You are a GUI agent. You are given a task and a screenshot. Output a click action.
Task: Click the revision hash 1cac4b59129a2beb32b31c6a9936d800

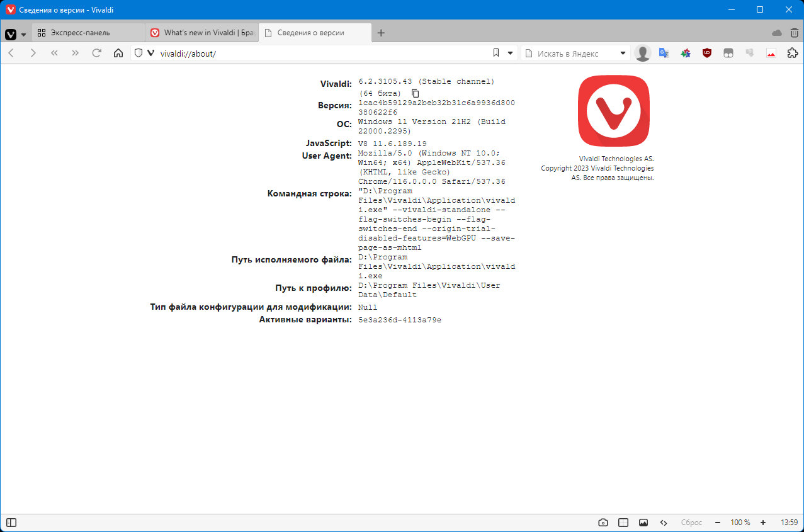[436, 102]
